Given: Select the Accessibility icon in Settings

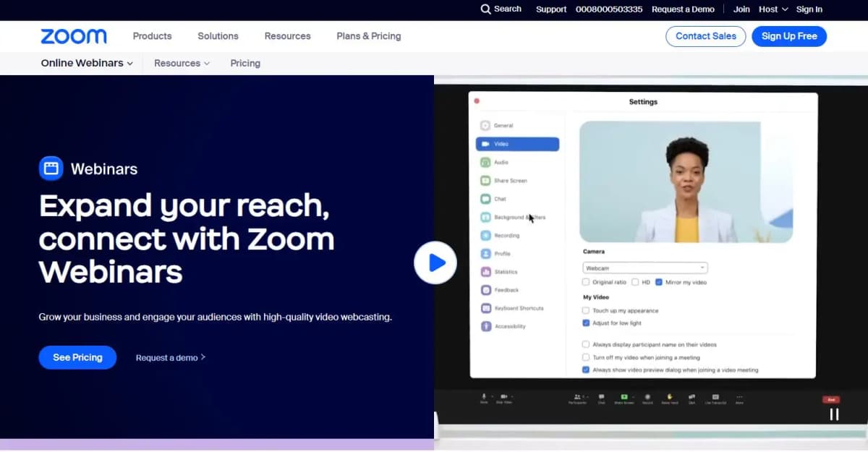Looking at the screenshot, I should (x=485, y=326).
